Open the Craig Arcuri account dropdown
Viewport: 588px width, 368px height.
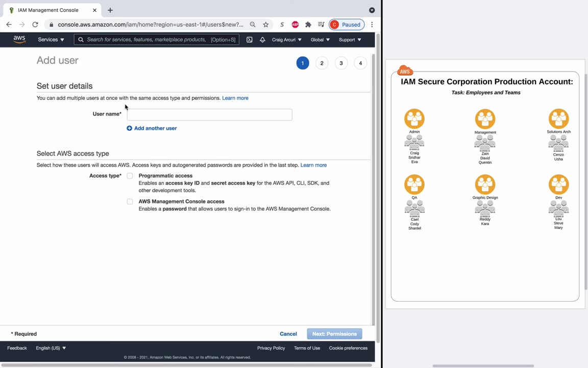[287, 39]
